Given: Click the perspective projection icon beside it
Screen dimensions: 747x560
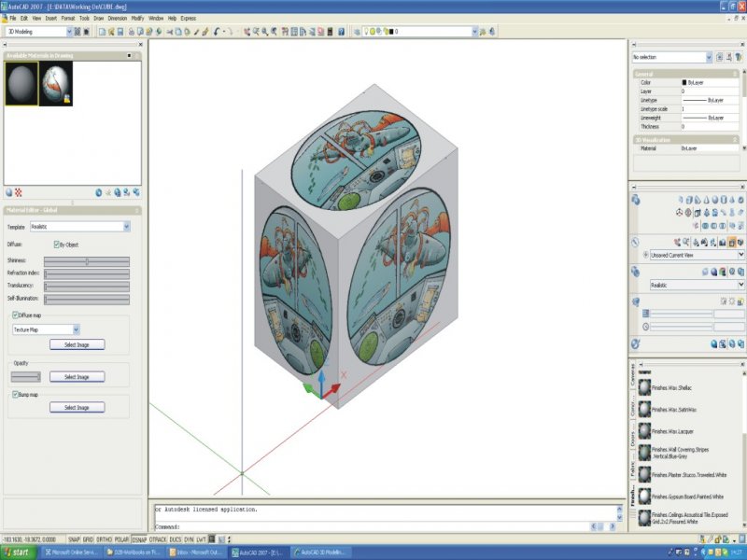Looking at the screenshot, I should click(740, 243).
